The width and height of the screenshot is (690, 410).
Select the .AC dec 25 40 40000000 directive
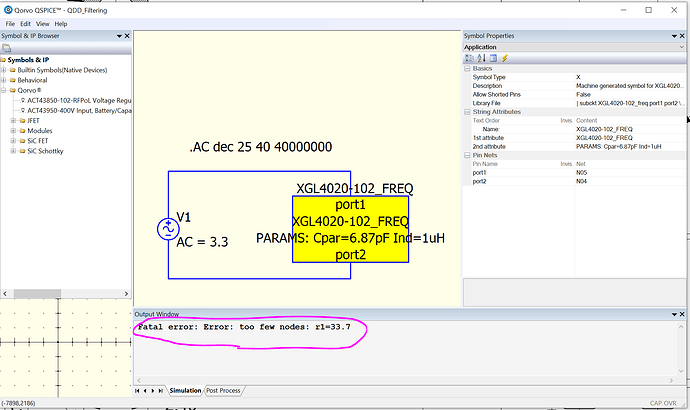(261, 147)
